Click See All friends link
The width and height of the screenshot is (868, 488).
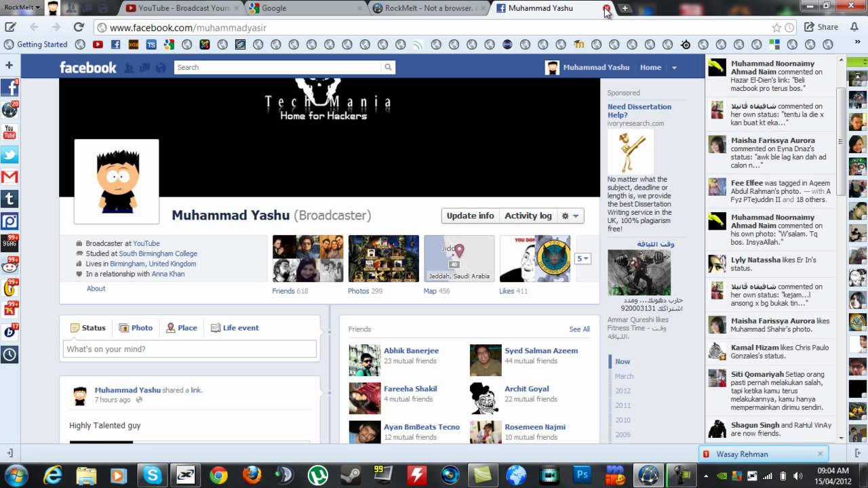579,329
